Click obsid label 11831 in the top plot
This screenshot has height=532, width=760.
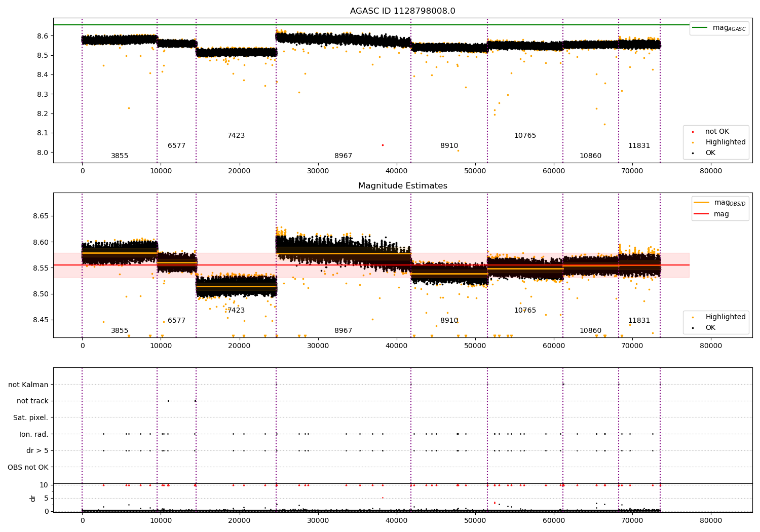[639, 146]
